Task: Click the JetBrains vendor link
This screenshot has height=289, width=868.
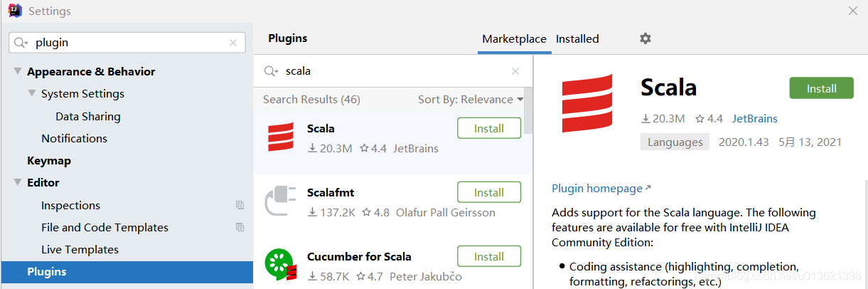Action: point(755,119)
